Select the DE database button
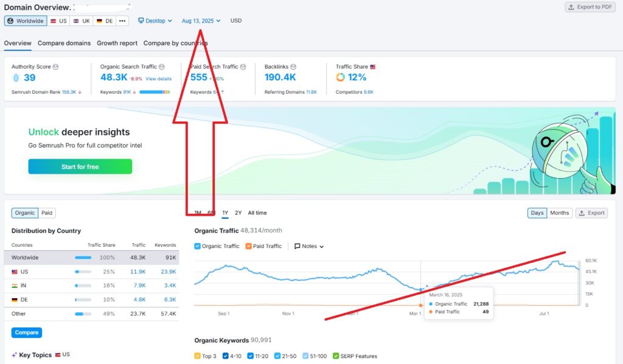Screen dimensions: 623x364 pyautogui.click(x=105, y=21)
